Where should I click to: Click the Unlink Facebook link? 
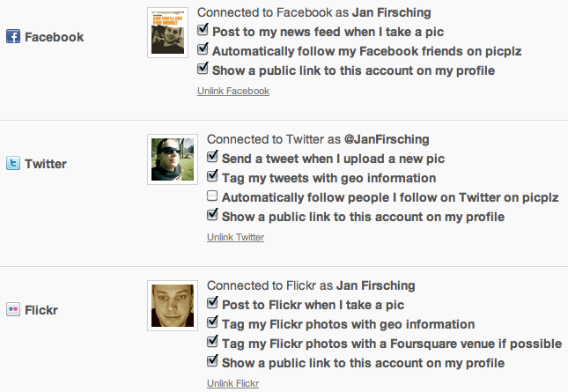pyautogui.click(x=233, y=91)
